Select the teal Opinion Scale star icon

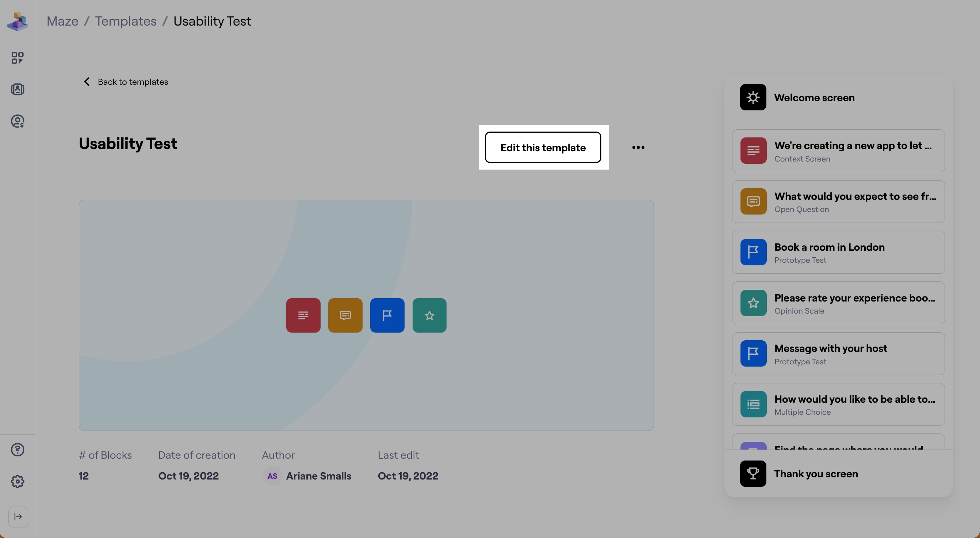pyautogui.click(x=429, y=315)
